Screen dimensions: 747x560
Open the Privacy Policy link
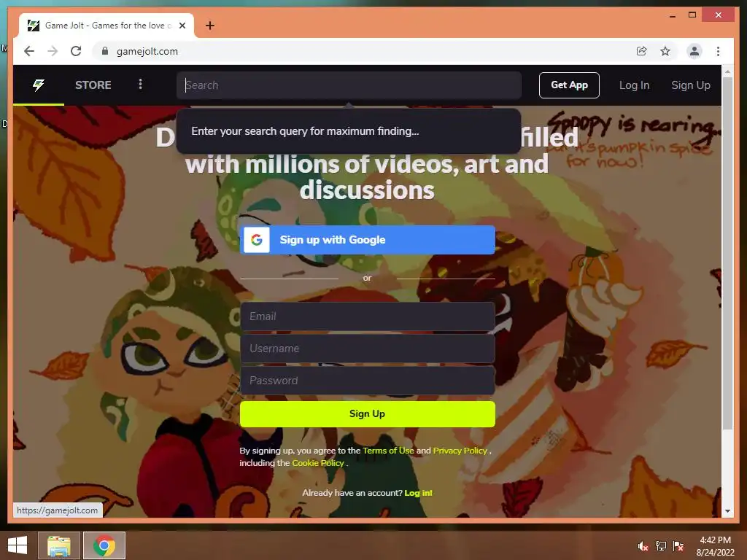(460, 451)
